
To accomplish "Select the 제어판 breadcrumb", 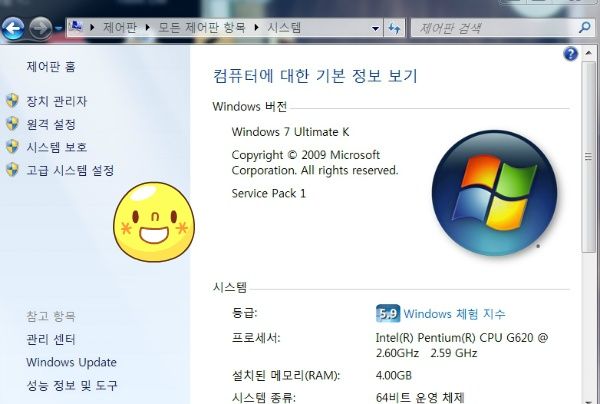I will tap(120, 28).
